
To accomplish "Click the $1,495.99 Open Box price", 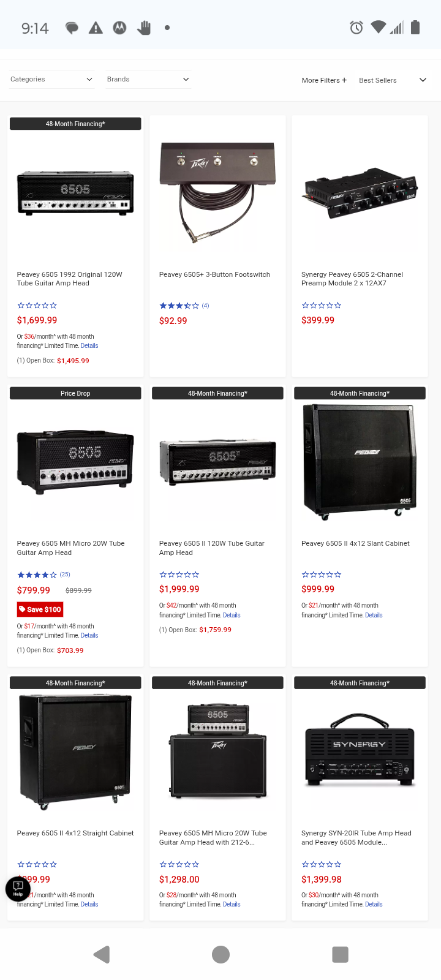I will (73, 361).
